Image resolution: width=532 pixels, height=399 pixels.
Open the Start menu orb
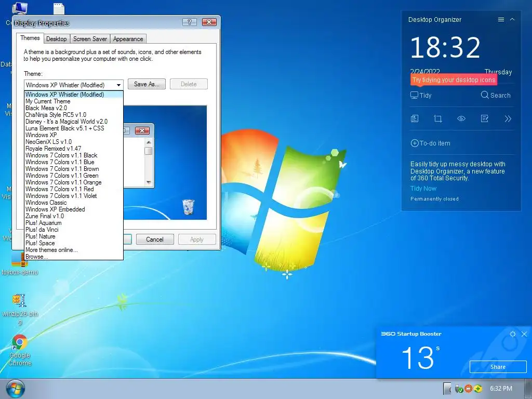click(x=15, y=389)
